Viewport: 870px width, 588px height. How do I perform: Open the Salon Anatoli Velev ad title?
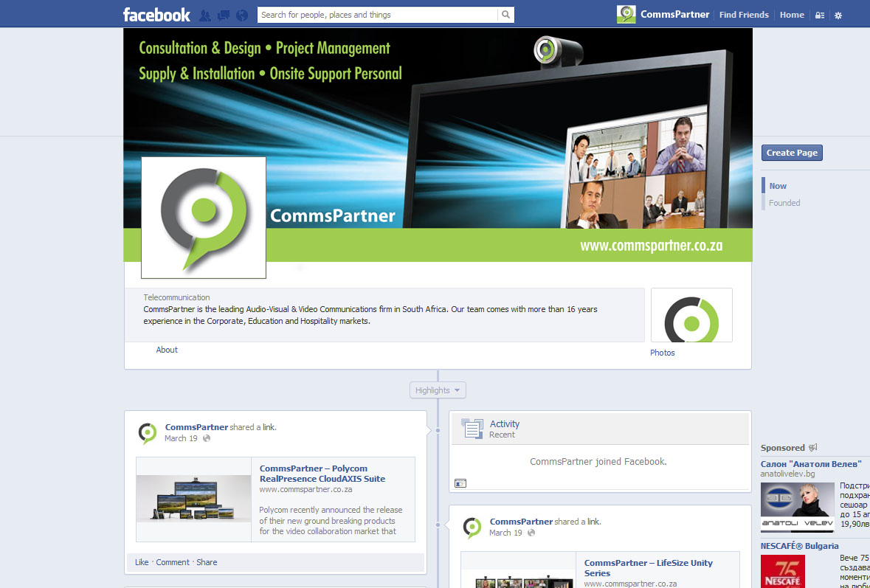point(811,464)
